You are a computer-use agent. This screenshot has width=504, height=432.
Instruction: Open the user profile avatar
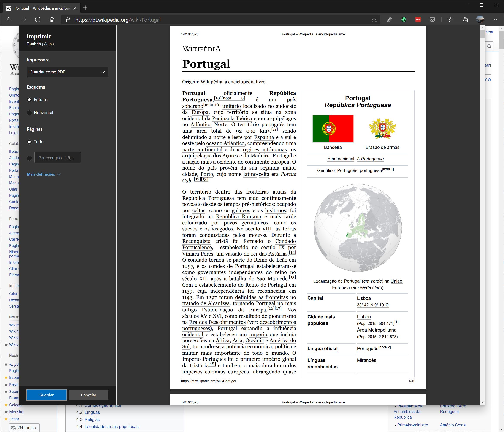click(x=480, y=20)
